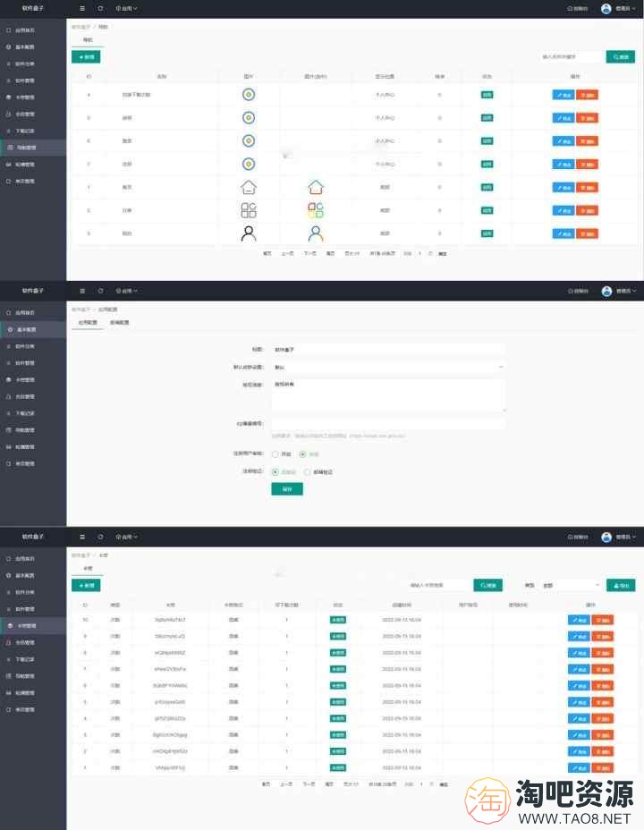Go to the next page under the navigation table
The image size is (644, 830).
[309, 253]
